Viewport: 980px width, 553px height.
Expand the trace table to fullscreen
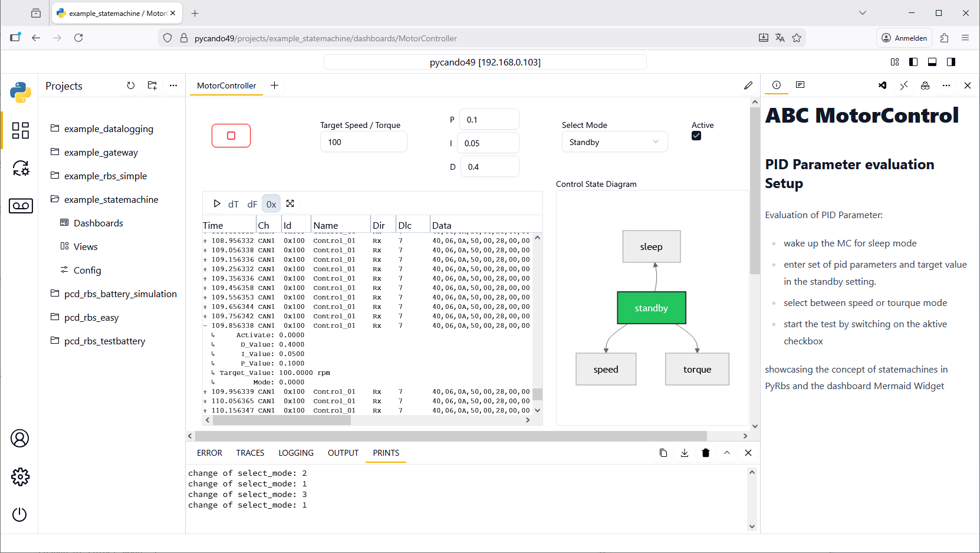tap(290, 203)
